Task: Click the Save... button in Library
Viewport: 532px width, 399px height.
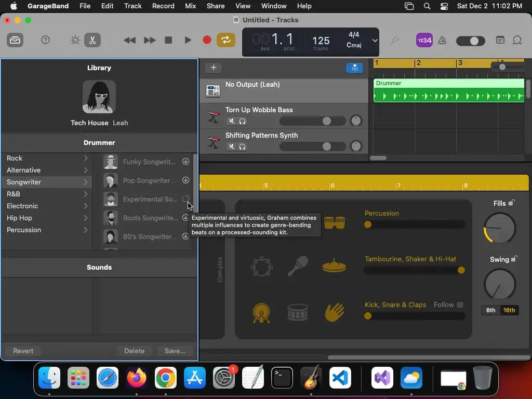Action: pos(175,351)
